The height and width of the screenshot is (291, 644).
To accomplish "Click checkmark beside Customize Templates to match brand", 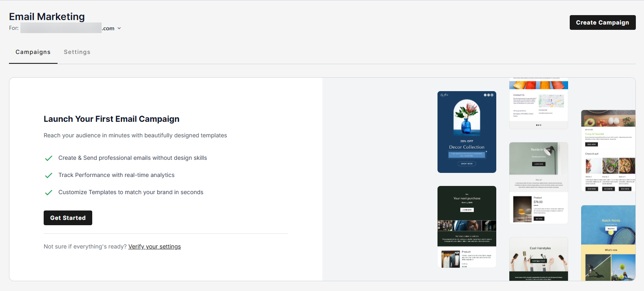I will (49, 193).
